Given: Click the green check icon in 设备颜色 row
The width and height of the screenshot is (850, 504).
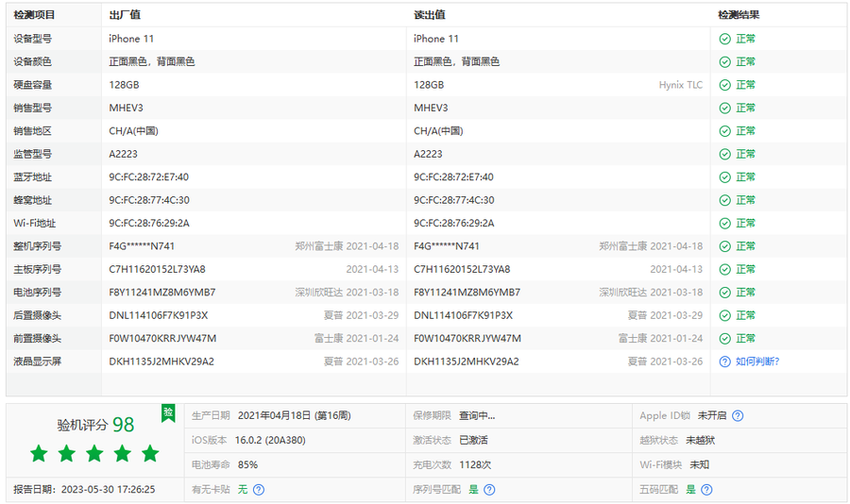Looking at the screenshot, I should coord(724,61).
